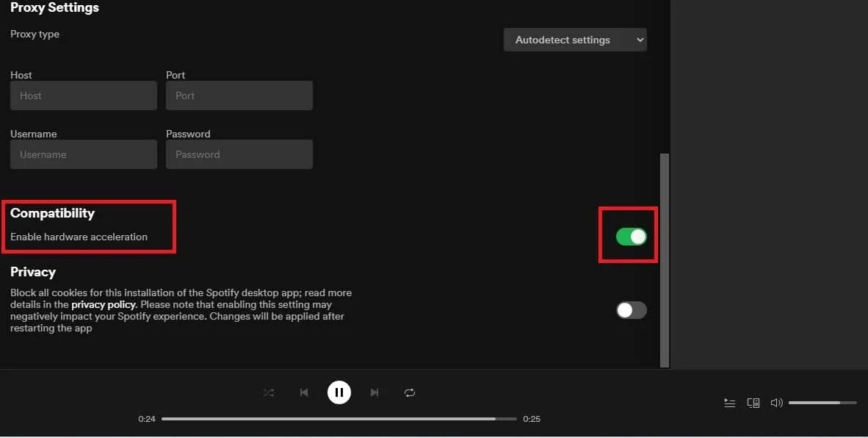This screenshot has height=438, width=868.
Task: Adjust the volume slider
Action: tap(822, 403)
